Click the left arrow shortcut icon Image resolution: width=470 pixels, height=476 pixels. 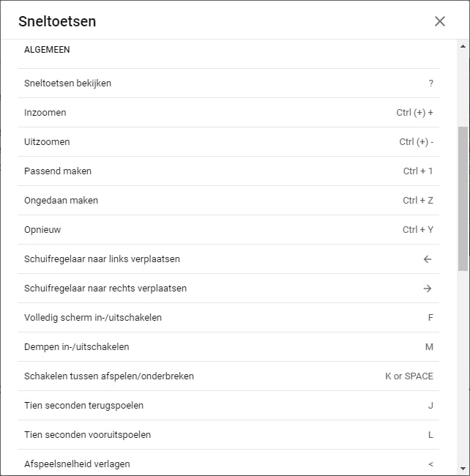click(x=428, y=259)
